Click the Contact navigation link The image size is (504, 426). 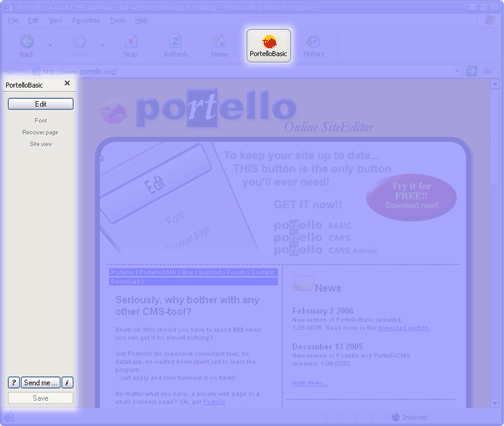[x=262, y=272]
